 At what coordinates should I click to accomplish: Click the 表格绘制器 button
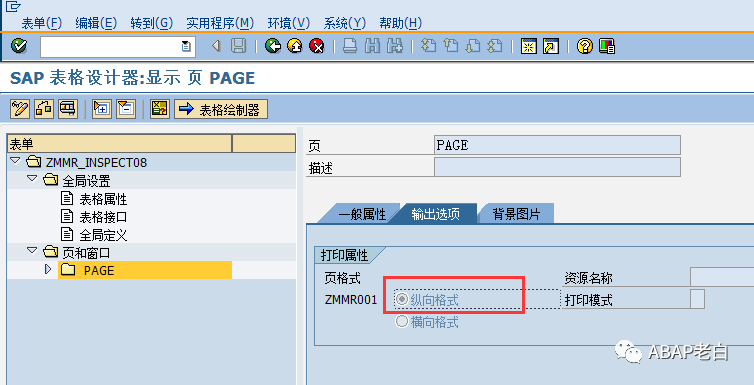click(221, 109)
